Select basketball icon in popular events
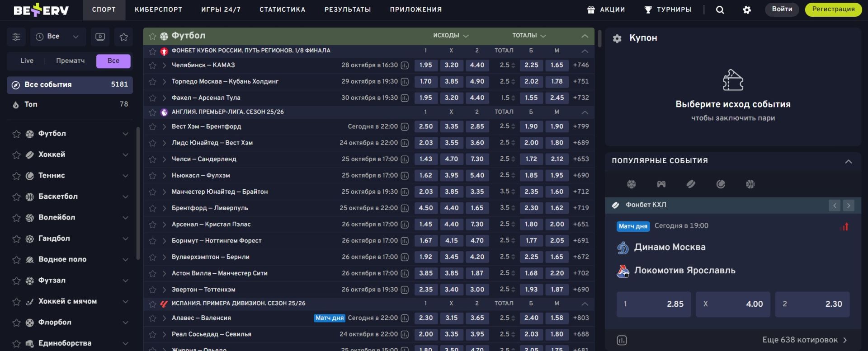The height and width of the screenshot is (351, 868). pos(750,184)
